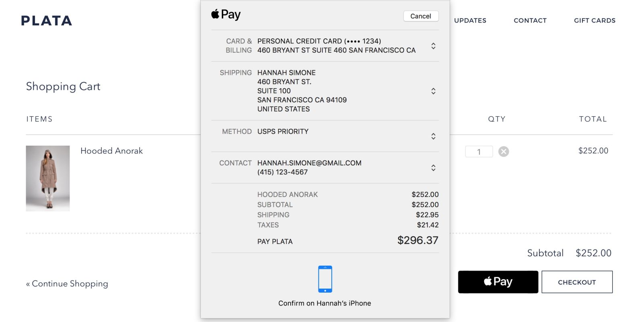Image resolution: width=644 pixels, height=322 pixels.
Task: Remove the Hooded Anorak with the X icon
Action: tap(504, 151)
